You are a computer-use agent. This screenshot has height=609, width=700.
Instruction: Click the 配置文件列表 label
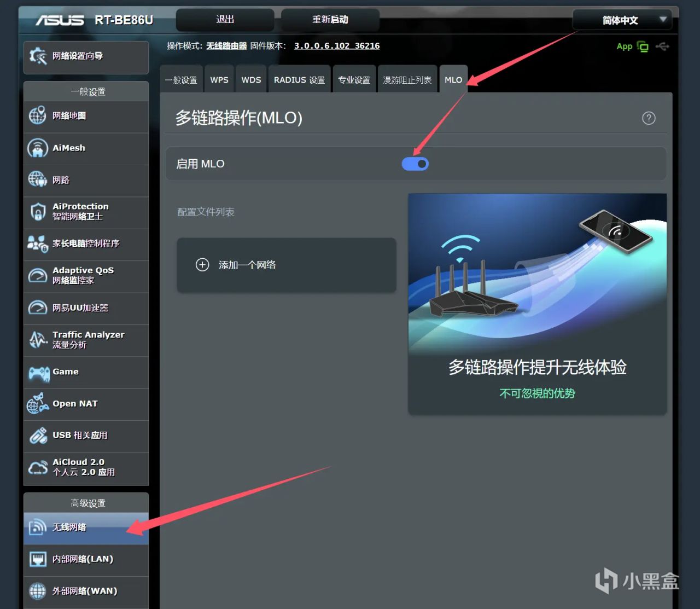pos(206,212)
